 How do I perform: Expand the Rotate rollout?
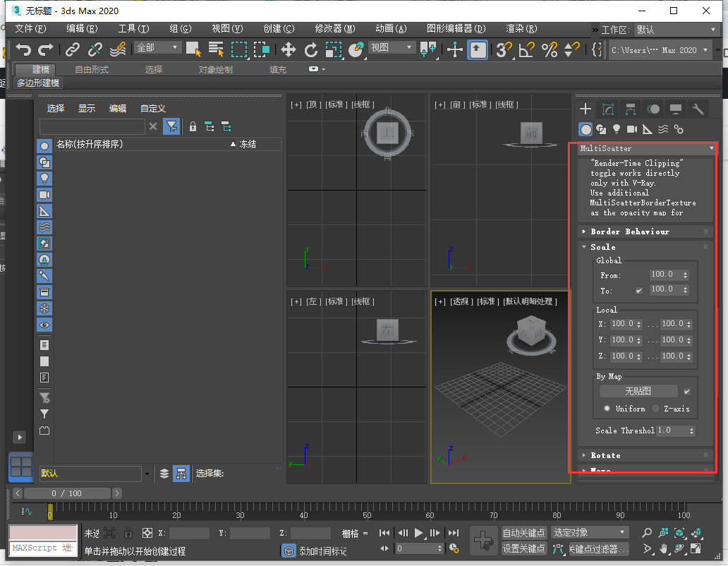click(645, 455)
